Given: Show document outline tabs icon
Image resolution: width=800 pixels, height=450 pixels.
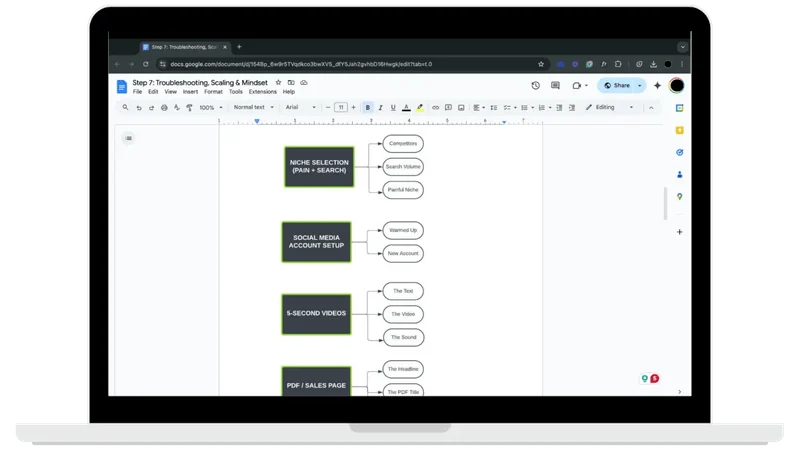Looking at the screenshot, I should 129,138.
